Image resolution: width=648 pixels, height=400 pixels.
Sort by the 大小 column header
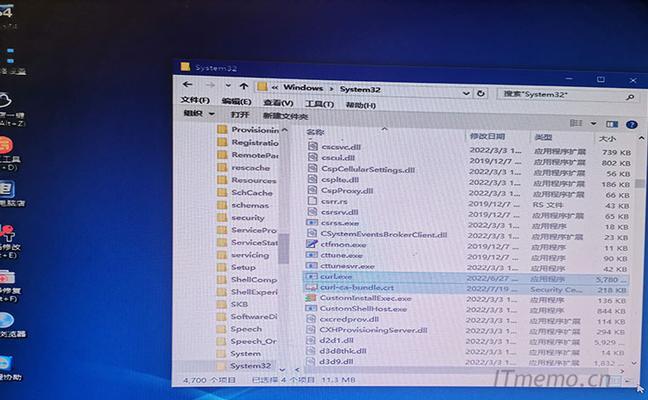[x=607, y=139]
